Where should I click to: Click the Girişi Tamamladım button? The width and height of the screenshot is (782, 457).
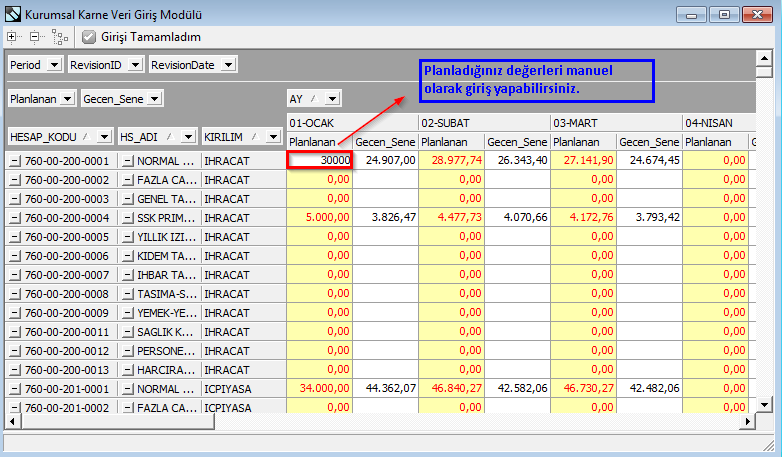142,37
